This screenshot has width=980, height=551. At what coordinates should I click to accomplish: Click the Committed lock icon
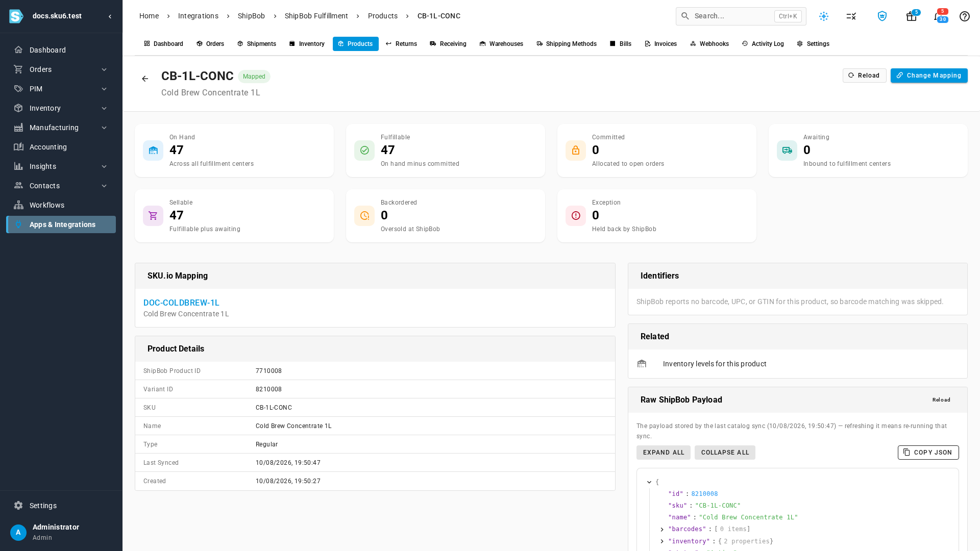click(x=576, y=151)
